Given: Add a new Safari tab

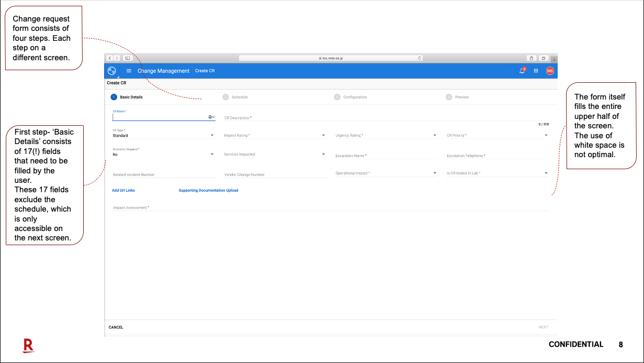Looking at the screenshot, I should click(x=554, y=59).
